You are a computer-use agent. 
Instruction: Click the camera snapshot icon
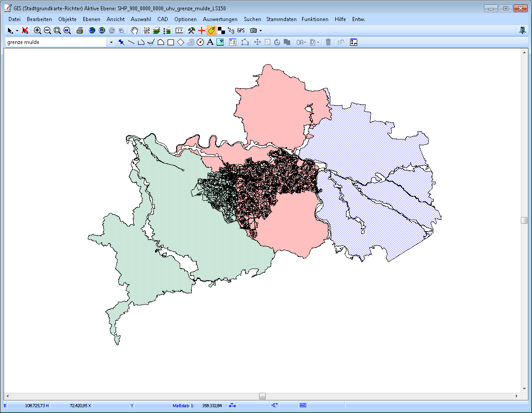coord(253,30)
